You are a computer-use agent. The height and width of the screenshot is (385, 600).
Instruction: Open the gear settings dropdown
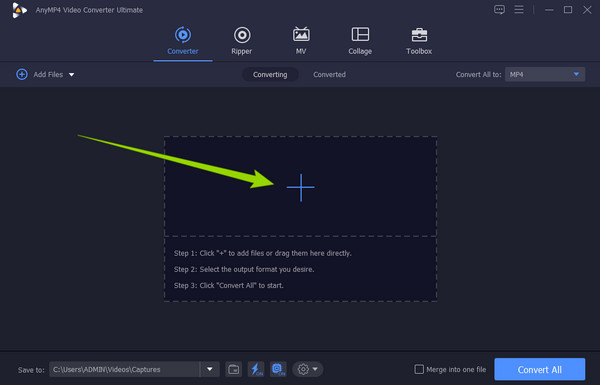pos(308,369)
